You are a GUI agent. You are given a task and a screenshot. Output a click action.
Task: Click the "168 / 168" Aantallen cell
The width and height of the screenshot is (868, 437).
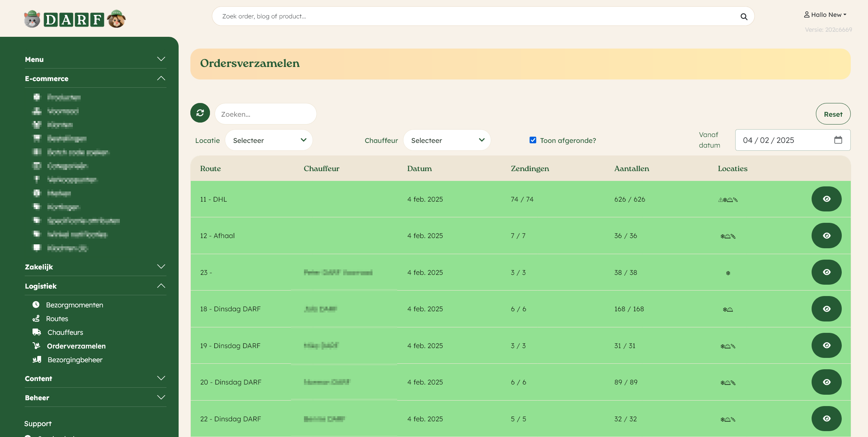(x=629, y=309)
